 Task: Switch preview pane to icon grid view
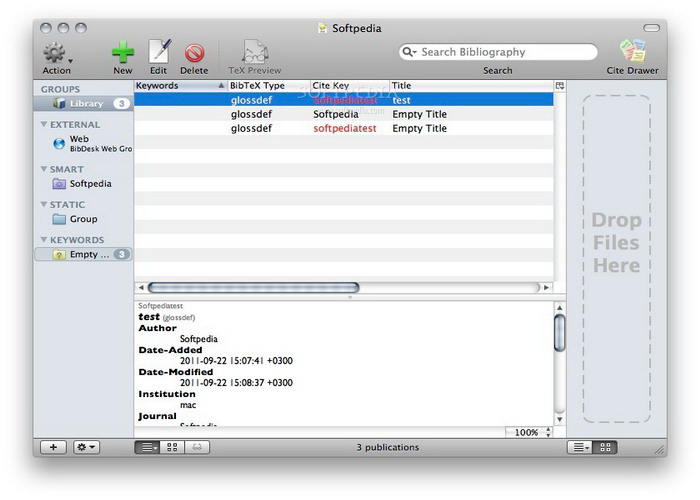pyautogui.click(x=172, y=447)
